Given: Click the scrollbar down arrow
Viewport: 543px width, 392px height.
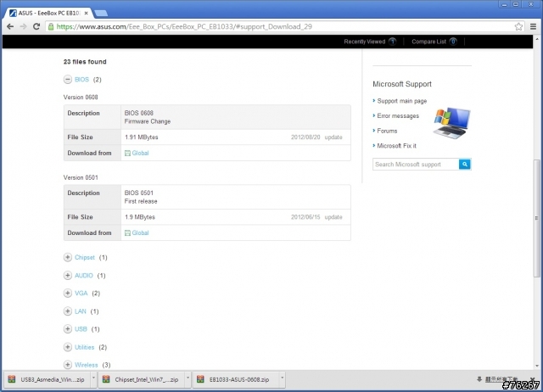Looking at the screenshot, I should pos(537,366).
